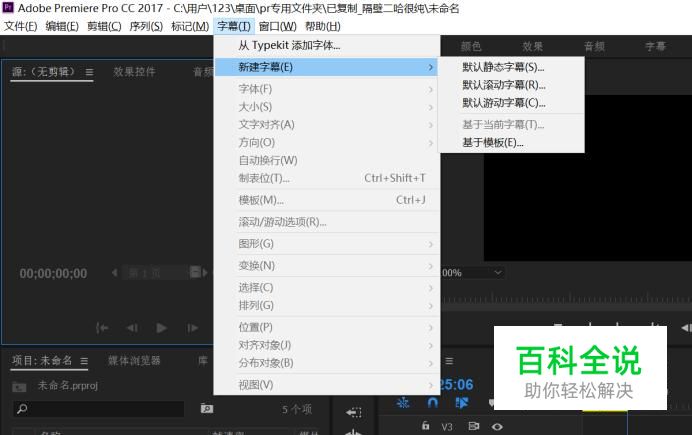Open the 标记(M) menu
Viewport: 692px width, 435px height.
click(x=190, y=26)
